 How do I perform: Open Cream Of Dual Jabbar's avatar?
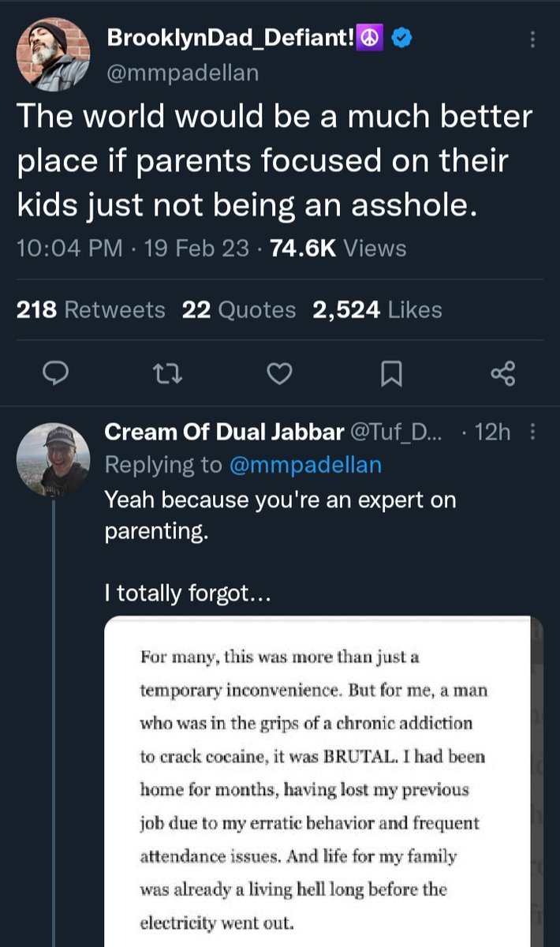click(x=53, y=459)
